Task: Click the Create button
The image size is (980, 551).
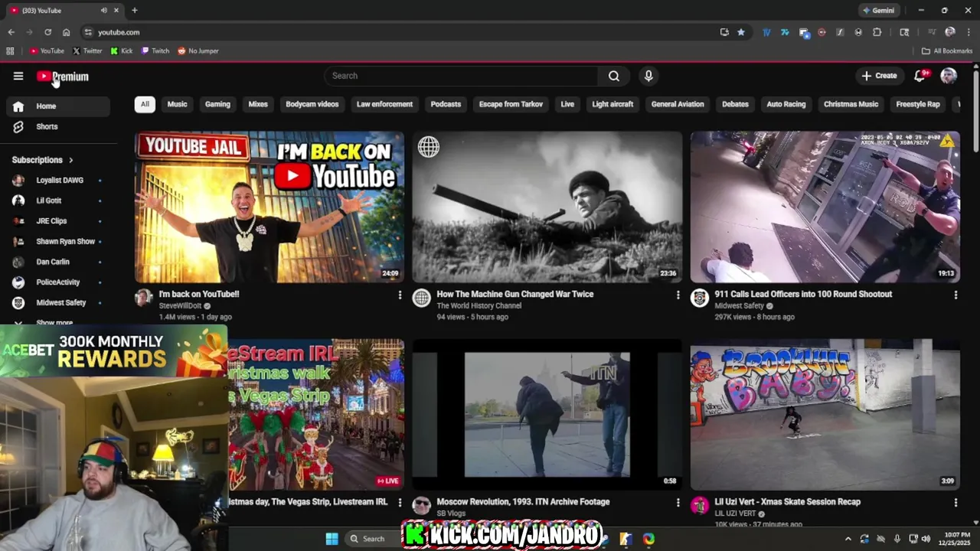Action: pyautogui.click(x=879, y=76)
